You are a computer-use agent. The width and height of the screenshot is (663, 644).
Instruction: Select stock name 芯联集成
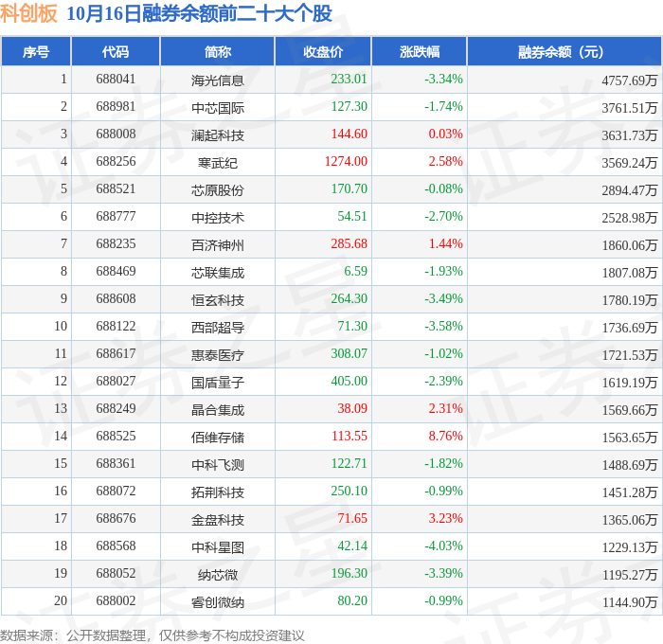click(x=217, y=273)
